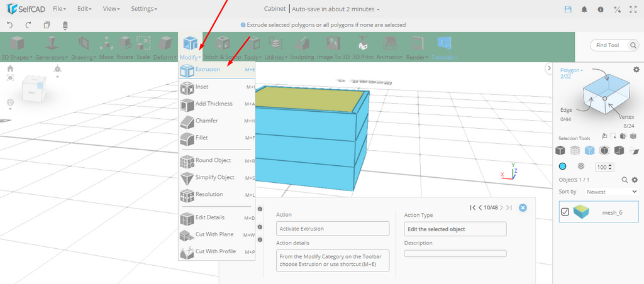Select the Move tool in toolbar
644x284 pixels.
[106, 47]
